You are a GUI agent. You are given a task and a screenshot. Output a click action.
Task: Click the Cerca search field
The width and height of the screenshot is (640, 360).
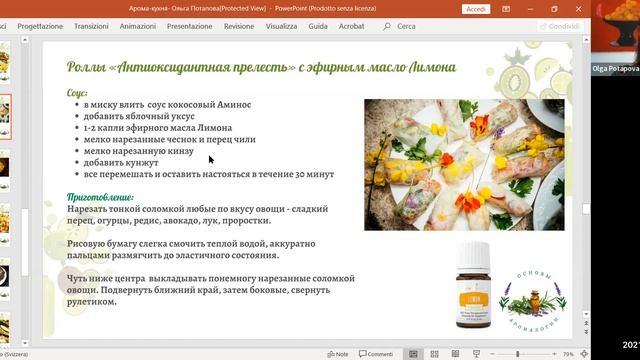coord(406,26)
